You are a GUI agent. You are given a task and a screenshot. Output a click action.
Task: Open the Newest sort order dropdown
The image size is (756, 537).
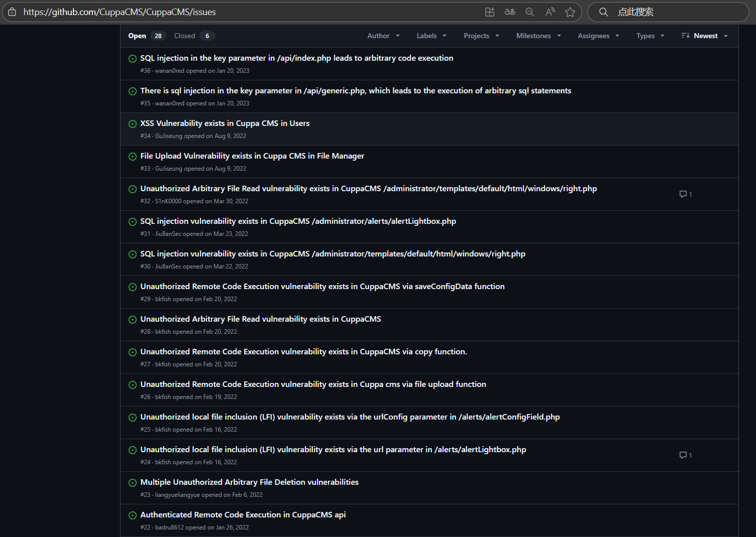[704, 36]
